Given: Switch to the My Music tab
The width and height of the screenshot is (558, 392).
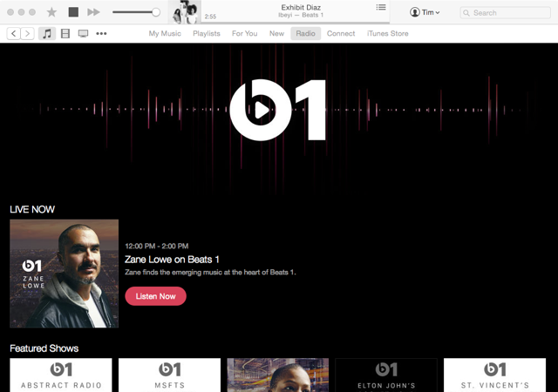Looking at the screenshot, I should click(x=165, y=33).
